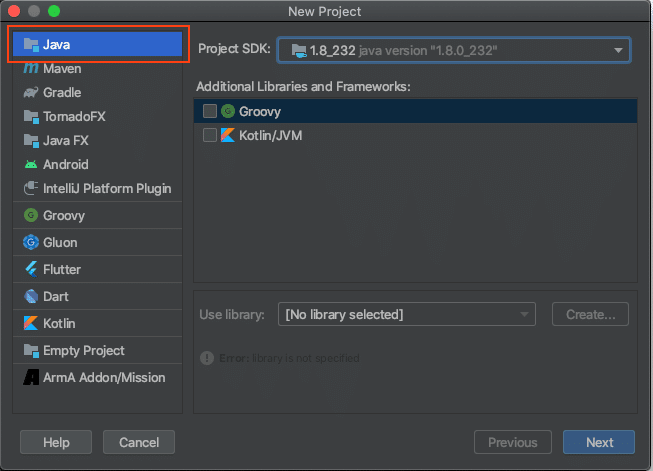Click the Empty Project folder icon

pos(31,350)
